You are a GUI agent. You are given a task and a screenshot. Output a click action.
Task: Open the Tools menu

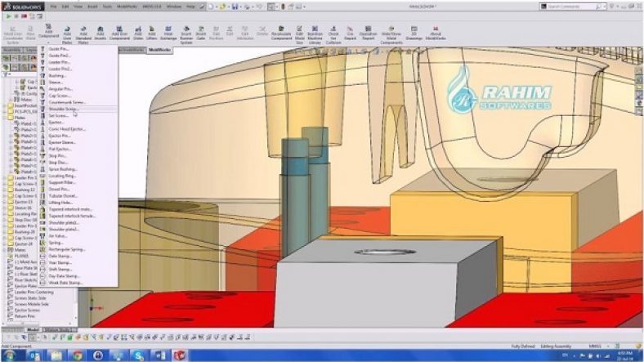pos(107,7)
